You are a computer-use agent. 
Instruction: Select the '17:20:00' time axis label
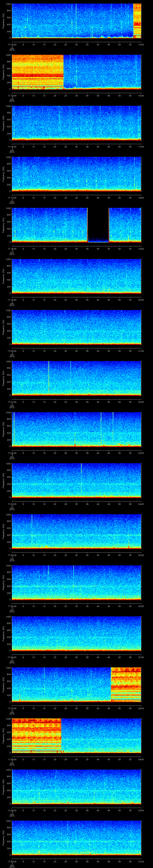(x=12, y=351)
